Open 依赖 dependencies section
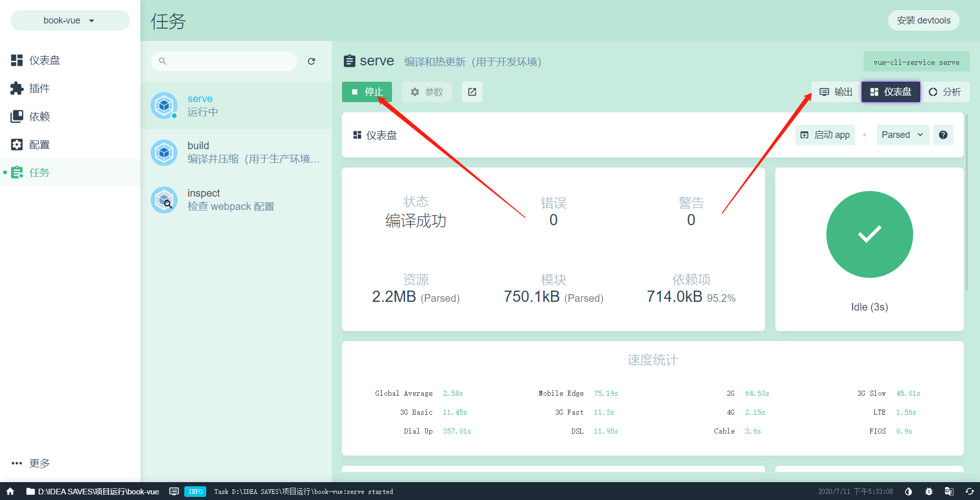The width and height of the screenshot is (980, 500). 70,116
